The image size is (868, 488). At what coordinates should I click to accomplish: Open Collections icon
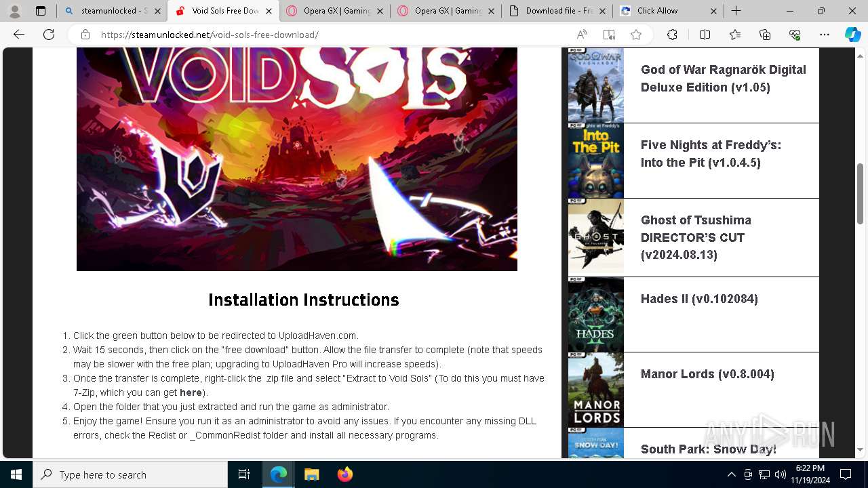(765, 35)
